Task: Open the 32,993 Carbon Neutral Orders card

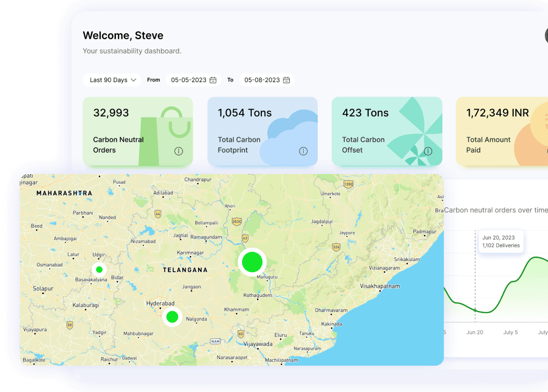Action: pos(138,132)
